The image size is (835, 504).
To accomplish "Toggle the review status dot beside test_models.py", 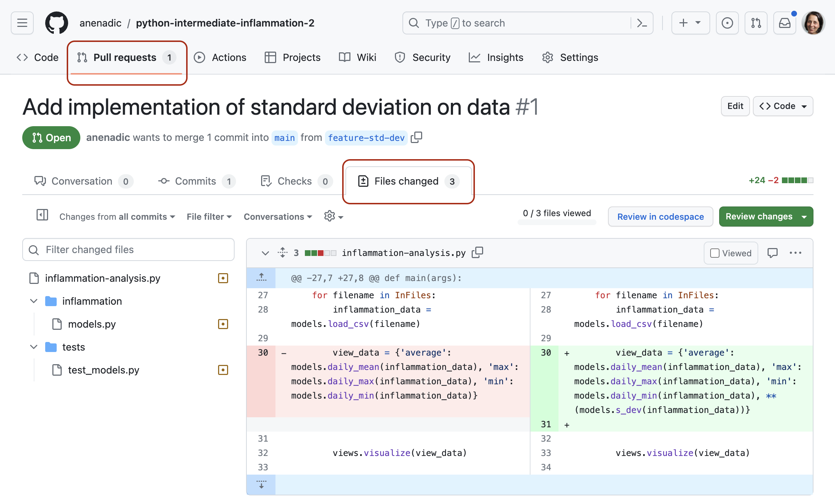I will pyautogui.click(x=223, y=370).
